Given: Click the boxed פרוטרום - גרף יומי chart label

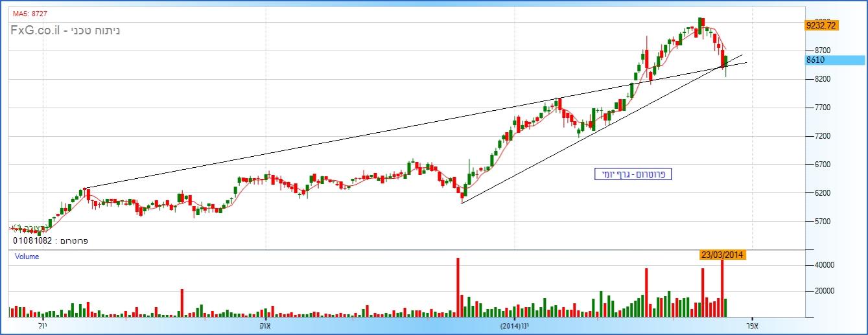Looking at the screenshot, I should coord(633,174).
